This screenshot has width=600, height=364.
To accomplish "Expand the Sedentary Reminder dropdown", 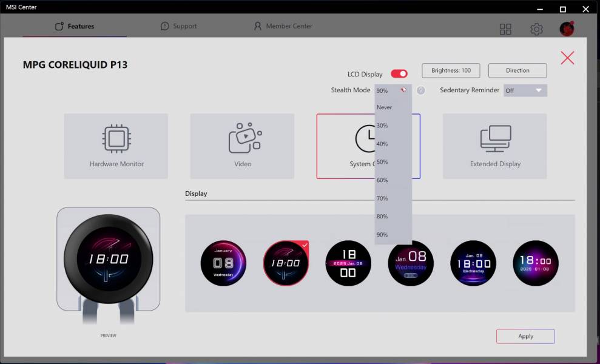I will point(525,90).
